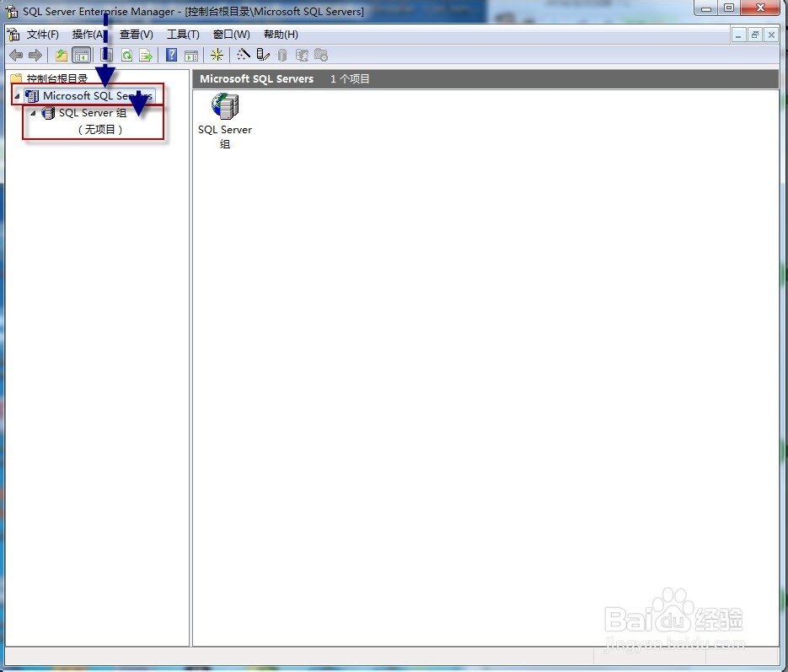
Task: Run a Wizard with magic wand icon
Action: point(244,54)
